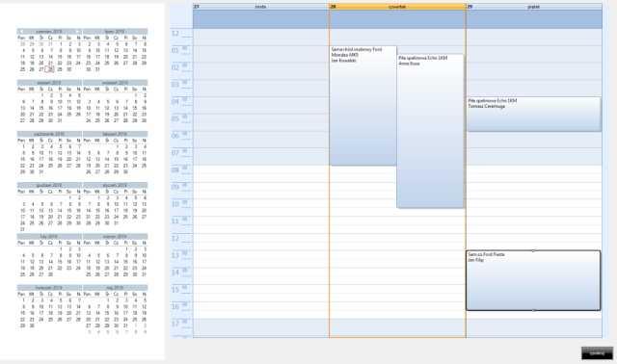
Task: Select highlighted date 28 in czerwiec 2018
Action: [x=50, y=69]
